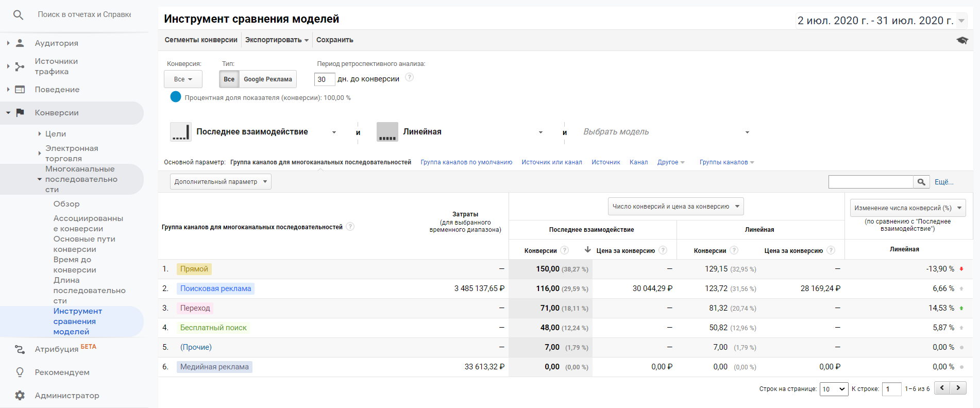Open Обзор report in sidebar
This screenshot has height=408, width=980.
coord(66,204)
